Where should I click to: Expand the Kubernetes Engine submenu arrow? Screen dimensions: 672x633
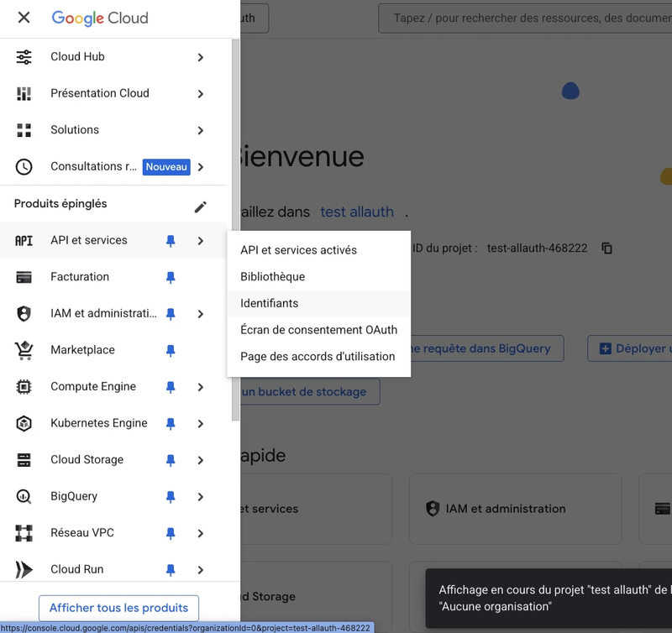[x=201, y=424]
